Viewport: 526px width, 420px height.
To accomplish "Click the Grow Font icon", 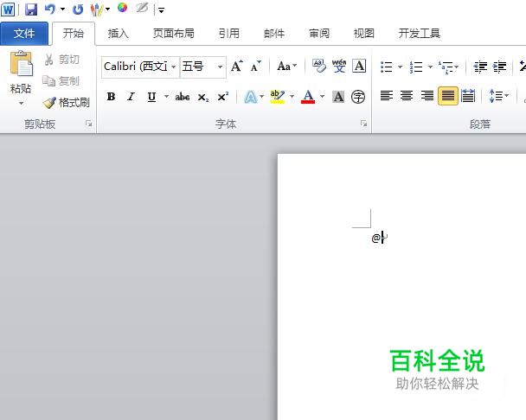I will coord(237,67).
